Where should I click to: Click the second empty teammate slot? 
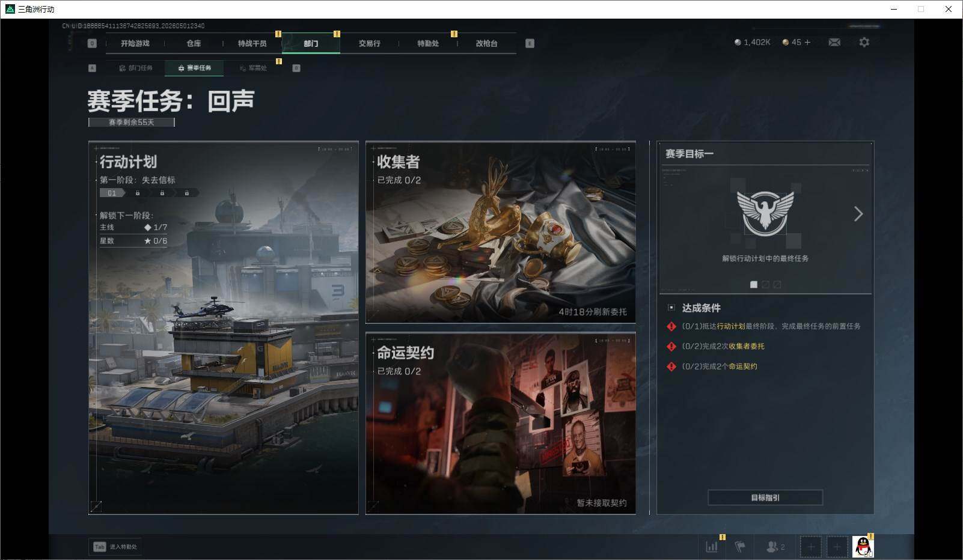coord(837,547)
